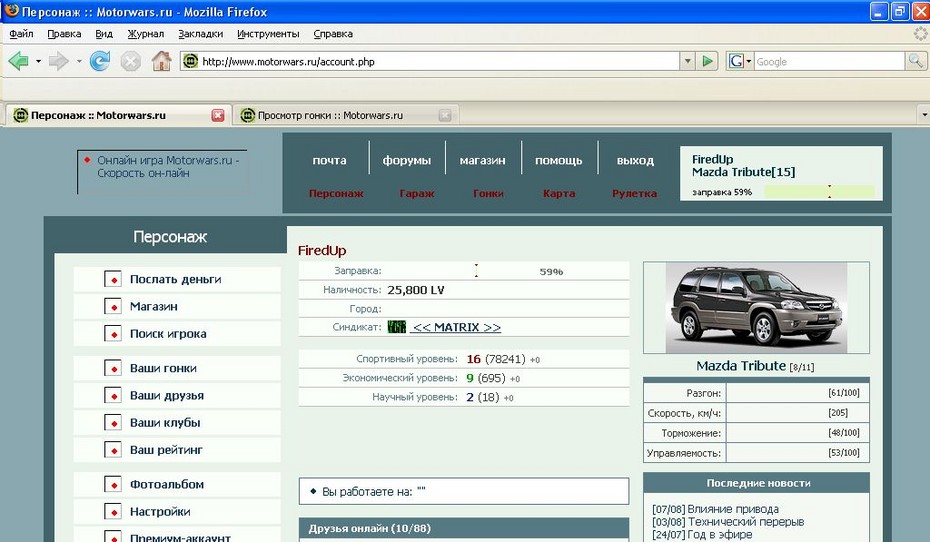This screenshot has height=542, width=930.
Task: Click the Forward navigation arrow
Action: (58, 61)
